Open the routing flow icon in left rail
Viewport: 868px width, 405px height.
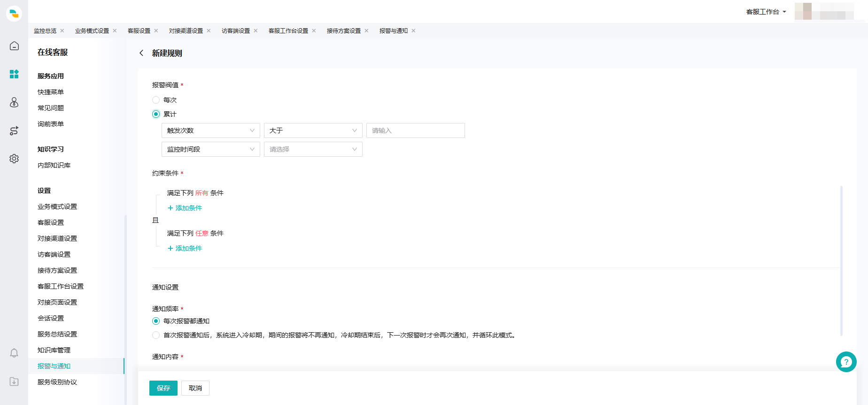[x=14, y=130]
